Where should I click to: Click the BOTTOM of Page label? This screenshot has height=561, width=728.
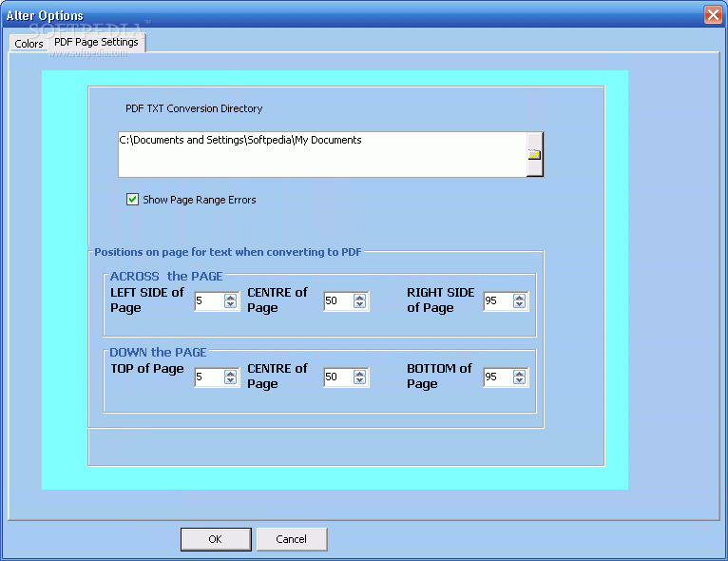click(439, 377)
